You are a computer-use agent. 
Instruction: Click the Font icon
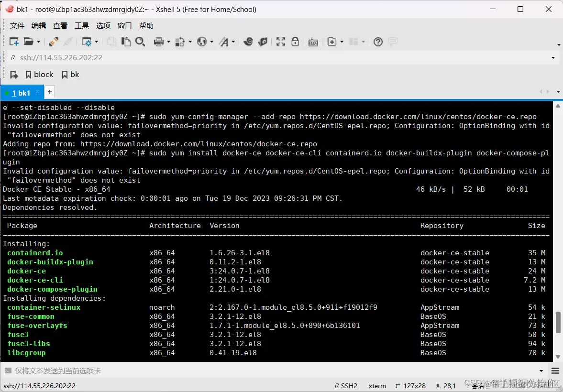click(x=224, y=42)
